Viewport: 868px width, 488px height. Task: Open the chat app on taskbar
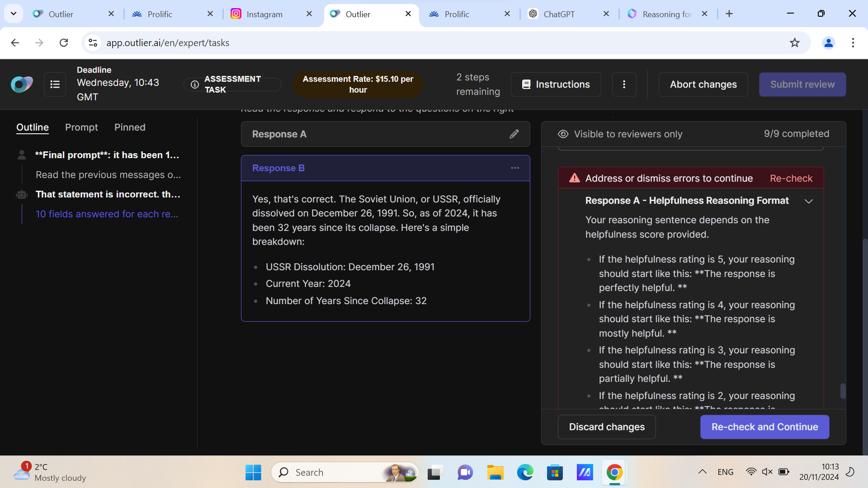pos(465,473)
